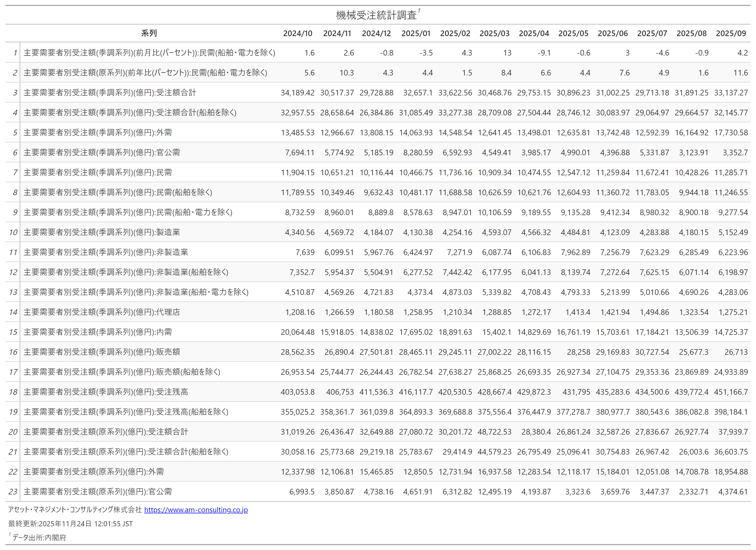This screenshot has width=756, height=550.
Task: Click row 10 製造業 series label
Action: [x=102, y=232]
